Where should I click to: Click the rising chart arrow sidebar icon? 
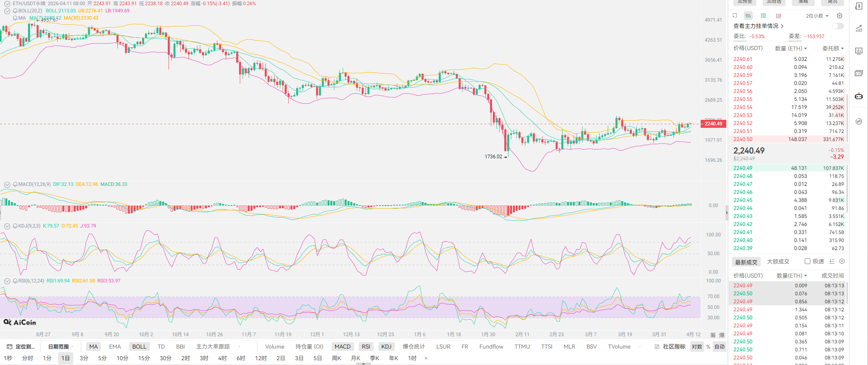click(x=859, y=29)
